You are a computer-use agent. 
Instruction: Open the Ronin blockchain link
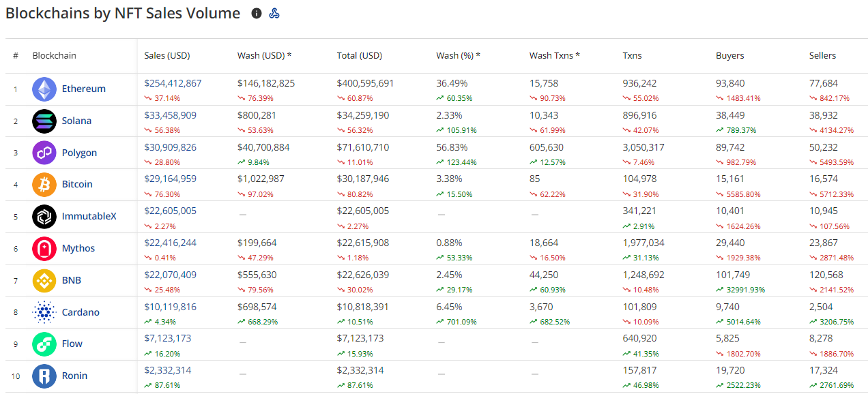[74, 376]
